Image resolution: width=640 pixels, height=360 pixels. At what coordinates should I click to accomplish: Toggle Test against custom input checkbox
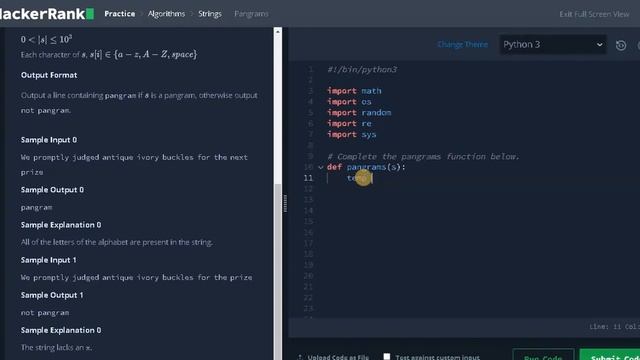pyautogui.click(x=387, y=356)
